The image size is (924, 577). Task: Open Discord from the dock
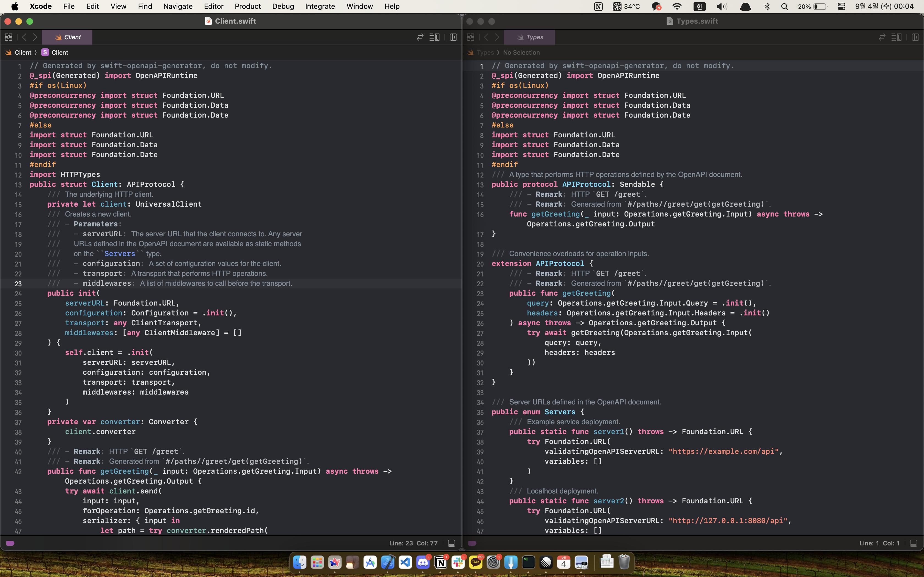[423, 562]
